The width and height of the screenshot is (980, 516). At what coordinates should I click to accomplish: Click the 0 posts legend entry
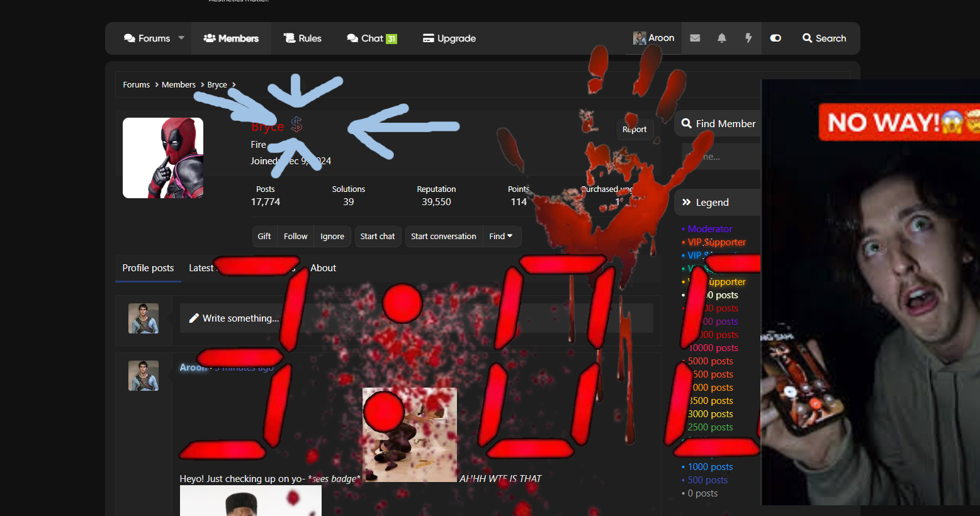point(703,493)
